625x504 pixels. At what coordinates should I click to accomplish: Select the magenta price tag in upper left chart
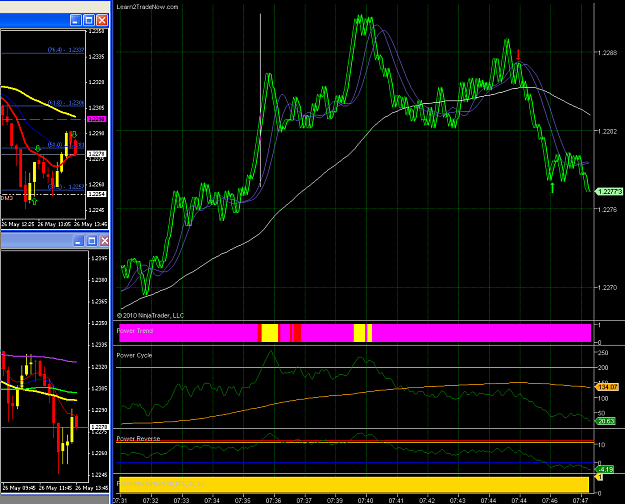(97, 119)
